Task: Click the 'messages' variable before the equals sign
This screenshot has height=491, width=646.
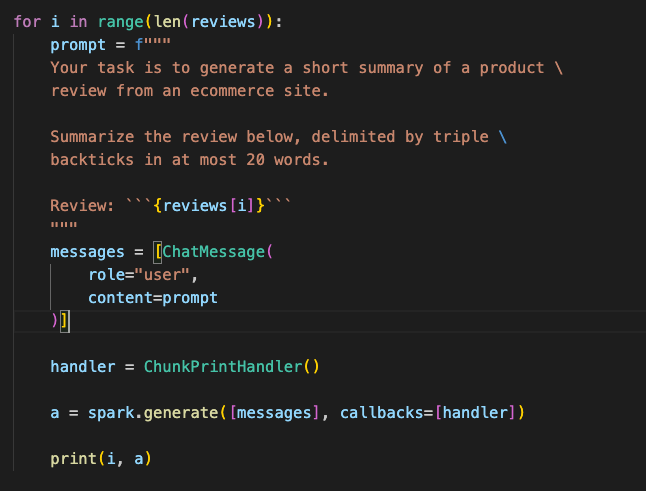Action: pos(87,252)
